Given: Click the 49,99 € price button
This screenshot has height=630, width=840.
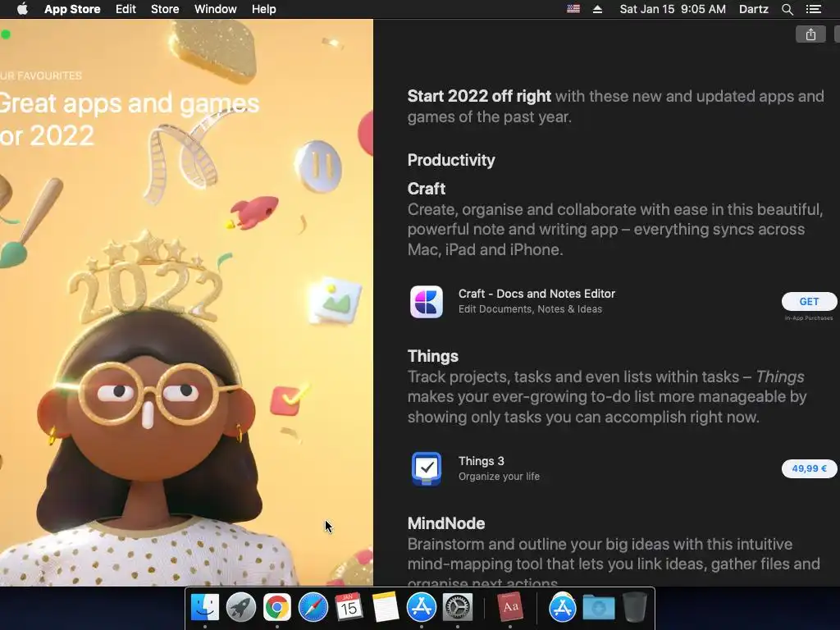Looking at the screenshot, I should [809, 468].
